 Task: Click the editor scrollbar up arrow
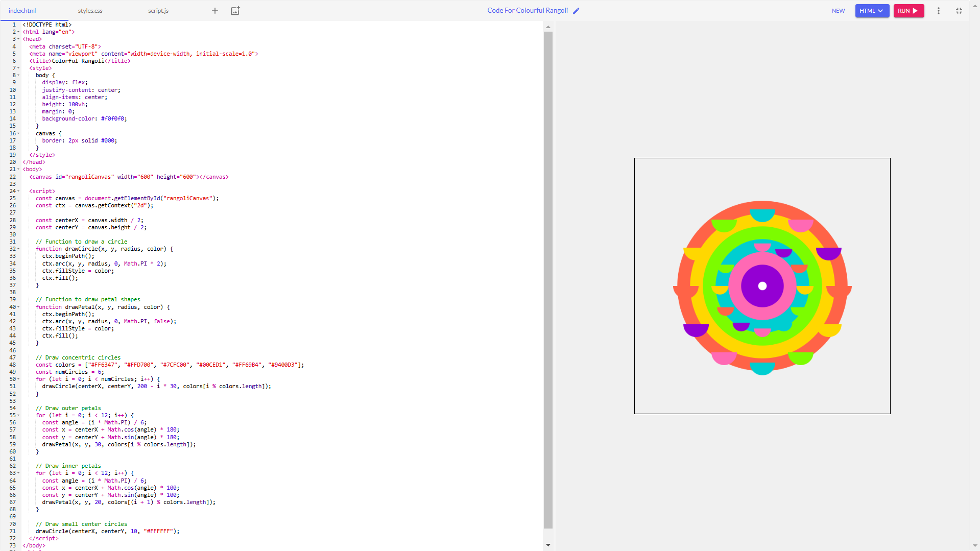pos(548,27)
